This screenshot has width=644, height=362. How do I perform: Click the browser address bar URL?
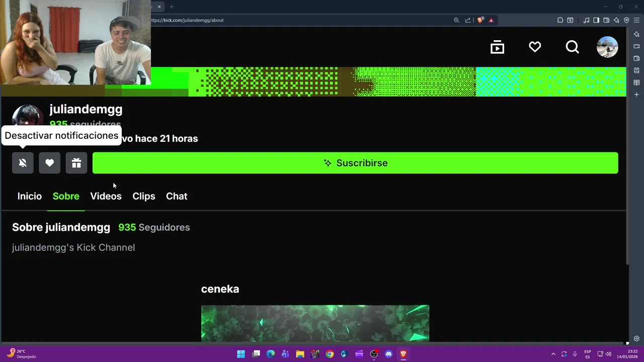pyautogui.click(x=187, y=20)
